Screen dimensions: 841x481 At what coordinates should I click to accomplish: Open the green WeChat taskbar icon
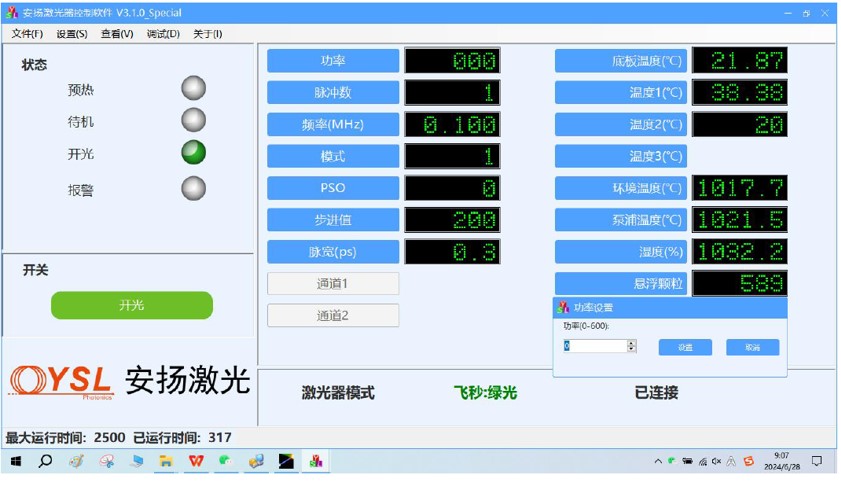point(225,461)
